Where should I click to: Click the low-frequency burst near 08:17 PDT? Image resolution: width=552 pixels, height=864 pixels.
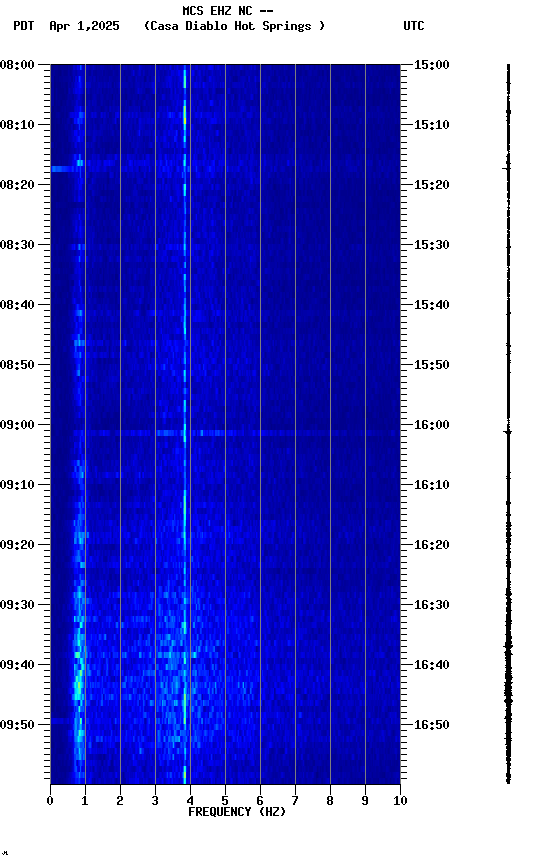(x=62, y=169)
